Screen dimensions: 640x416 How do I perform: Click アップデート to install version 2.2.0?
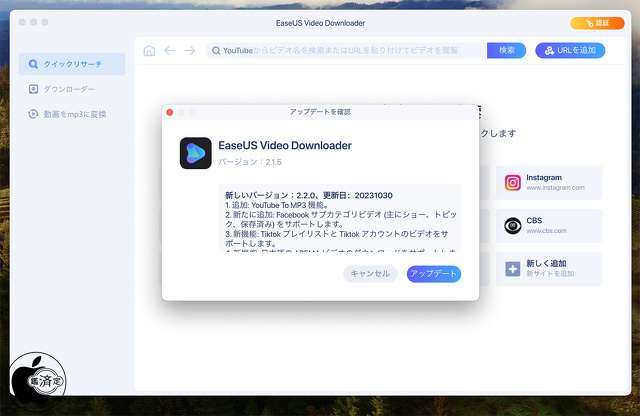434,274
